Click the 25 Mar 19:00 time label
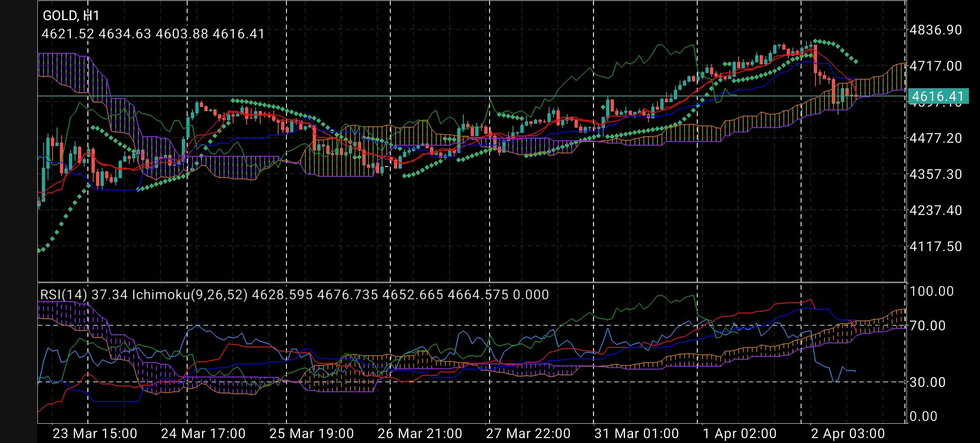 pos(312,434)
